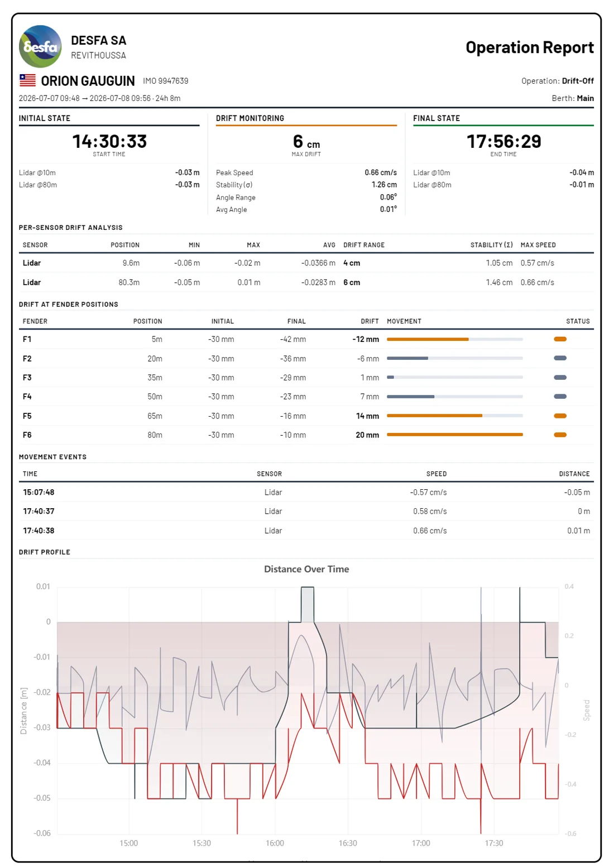
Task: Click the F1 fender label
Action: [27, 339]
